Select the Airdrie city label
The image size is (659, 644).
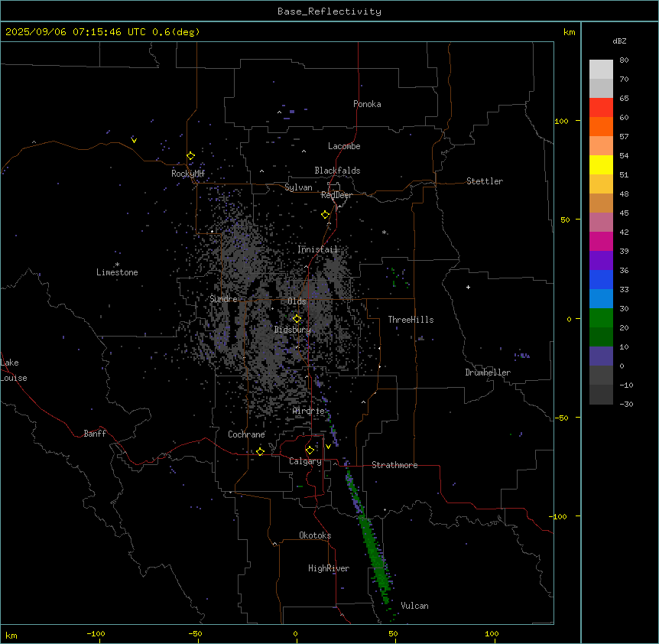click(x=309, y=411)
